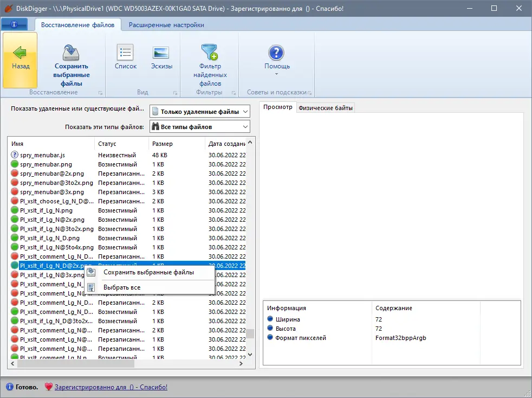The image size is (532, 398).
Task: Open the deleted or existing files dropdown
Action: click(199, 112)
